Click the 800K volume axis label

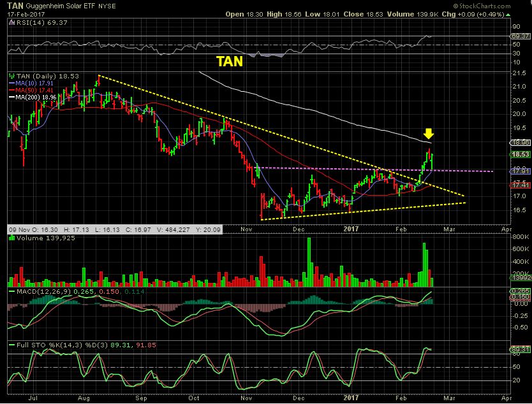[521, 237]
